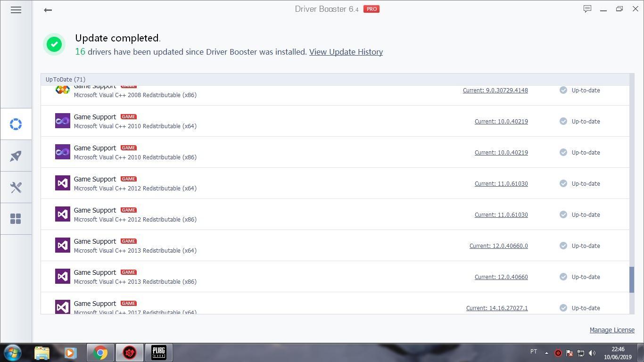Viewport: 644px width, 362px height.
Task: Open Action Center flag tray icon
Action: tap(570, 353)
